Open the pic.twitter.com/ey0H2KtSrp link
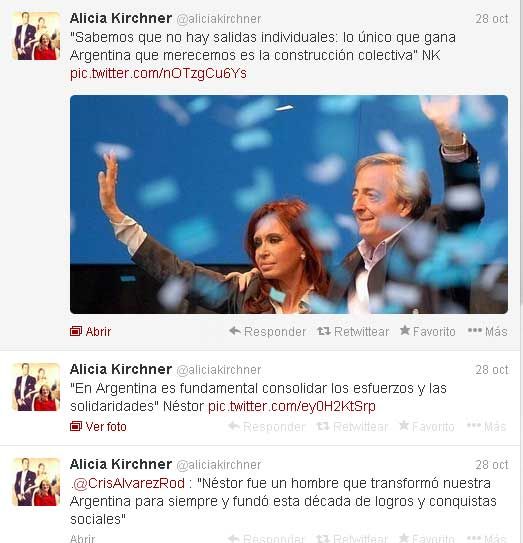 (292, 406)
